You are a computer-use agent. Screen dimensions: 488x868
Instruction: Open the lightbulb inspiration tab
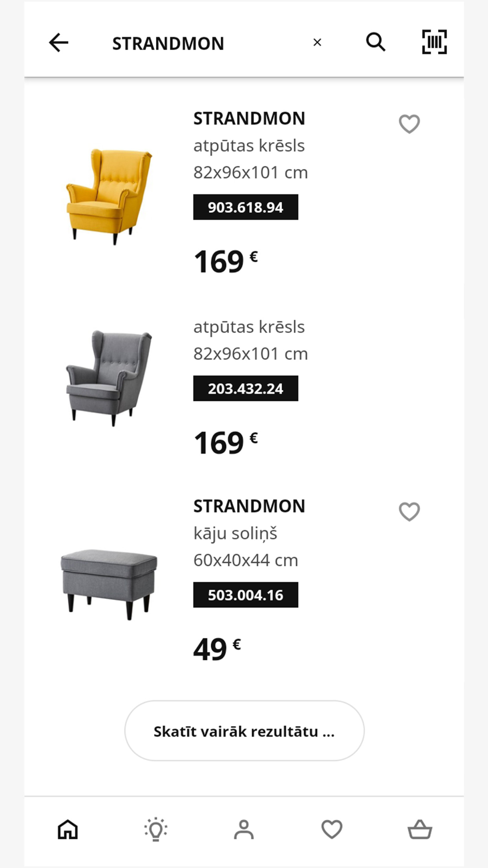[x=156, y=829]
